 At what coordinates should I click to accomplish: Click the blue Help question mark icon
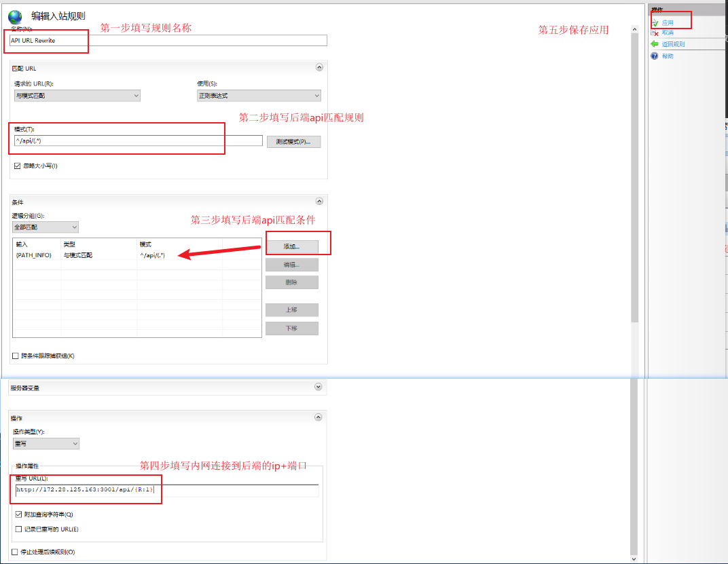pos(655,56)
